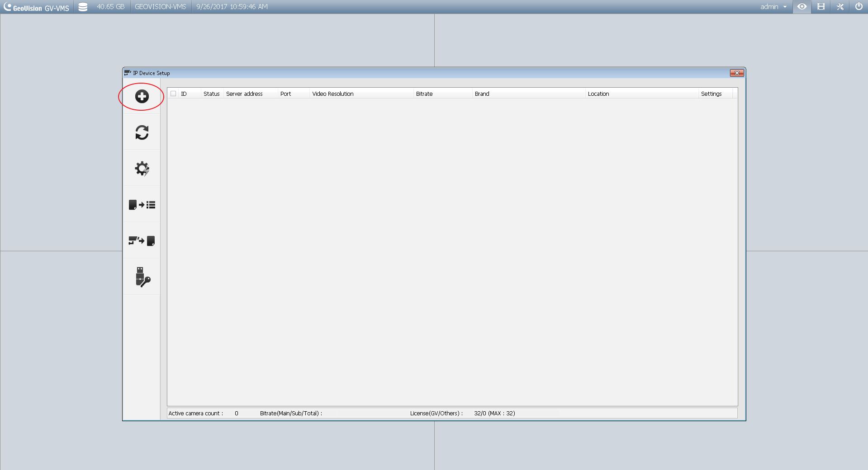The image size is (868, 470).
Task: Check the select-all checkbox beside ID
Action: (173, 94)
